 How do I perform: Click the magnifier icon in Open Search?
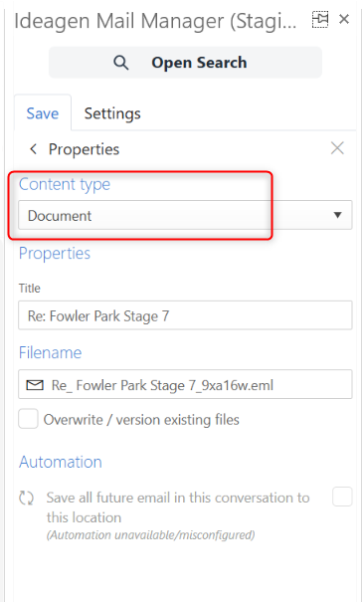tap(120, 63)
